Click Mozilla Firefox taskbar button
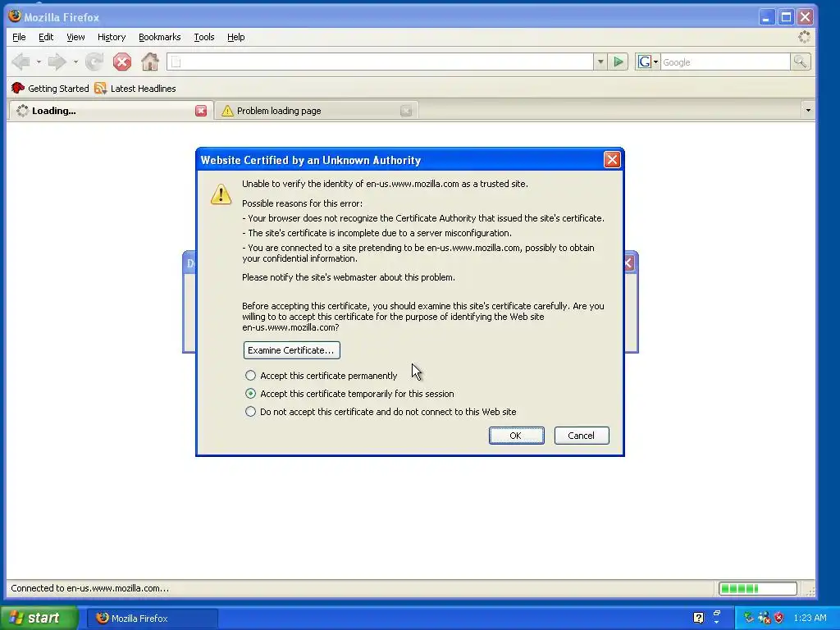 pos(152,619)
